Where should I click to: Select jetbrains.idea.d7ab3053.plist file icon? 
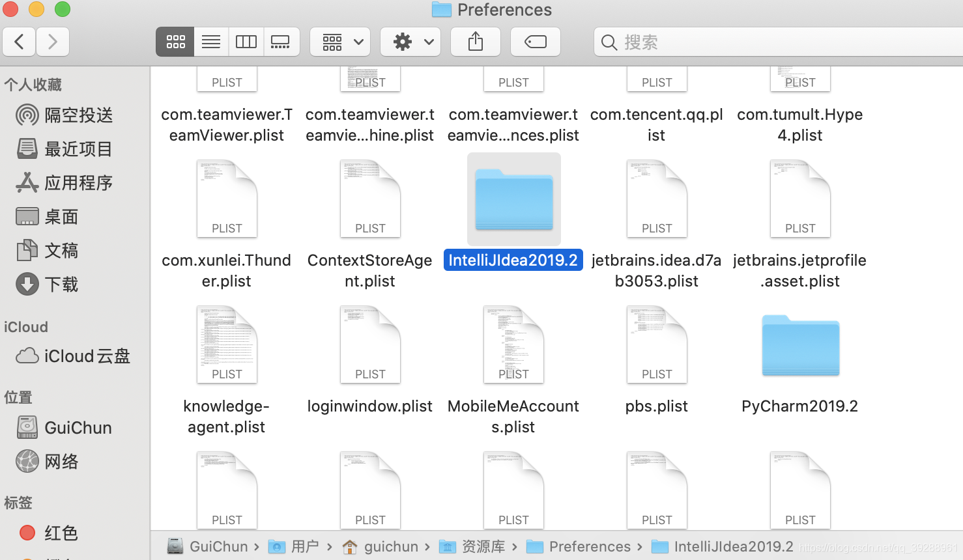point(657,199)
